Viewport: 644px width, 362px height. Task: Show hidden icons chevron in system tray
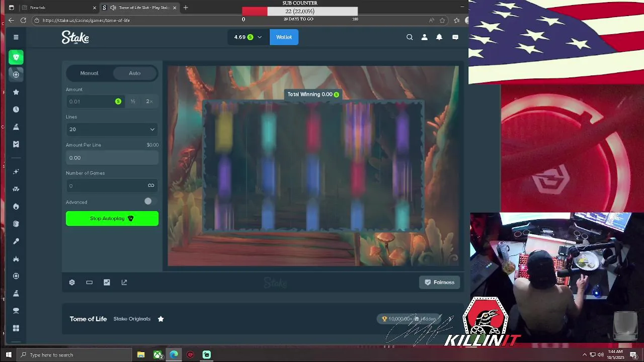coord(585,355)
